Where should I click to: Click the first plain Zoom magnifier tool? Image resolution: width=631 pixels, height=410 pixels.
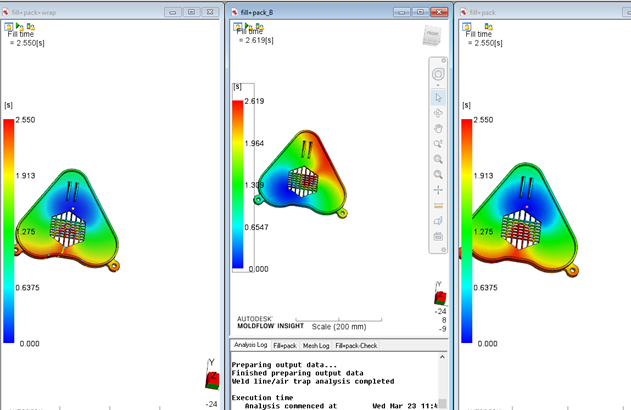438,159
